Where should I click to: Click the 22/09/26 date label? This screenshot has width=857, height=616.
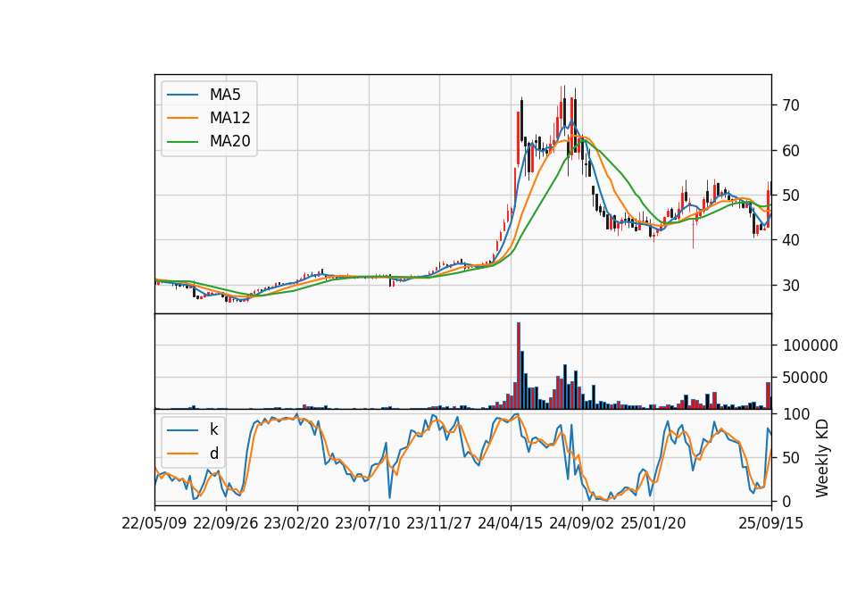point(226,523)
